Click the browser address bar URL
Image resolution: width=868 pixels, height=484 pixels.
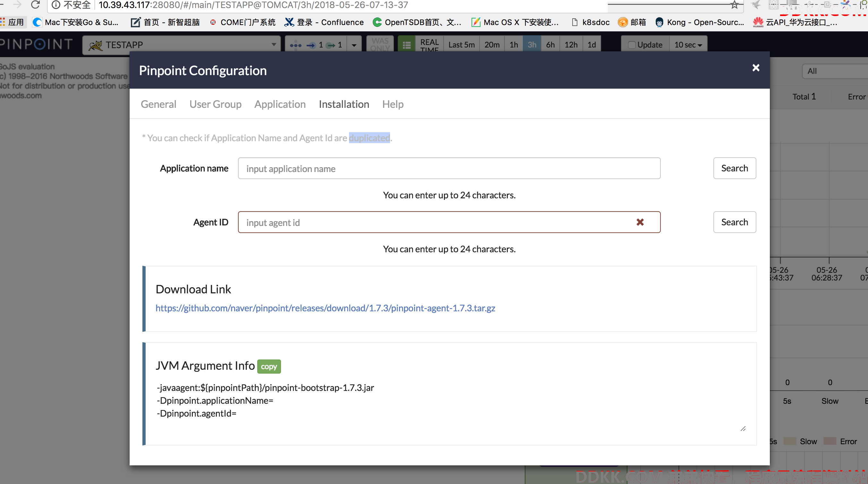coord(253,5)
